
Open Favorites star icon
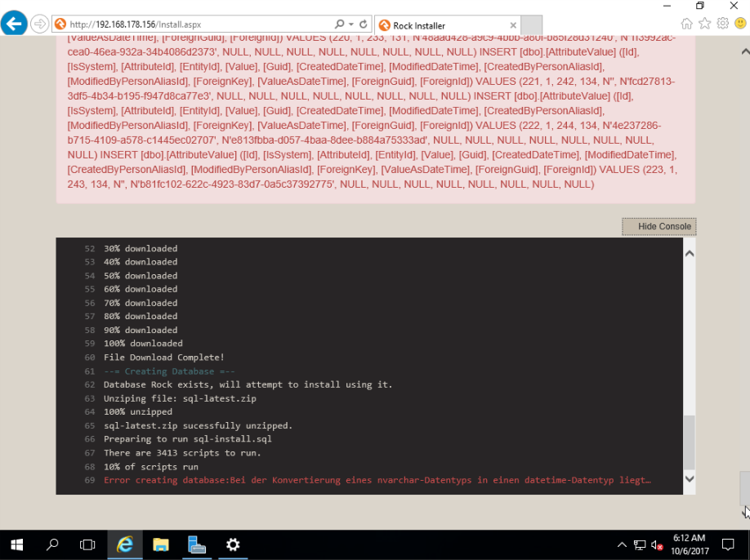(704, 24)
